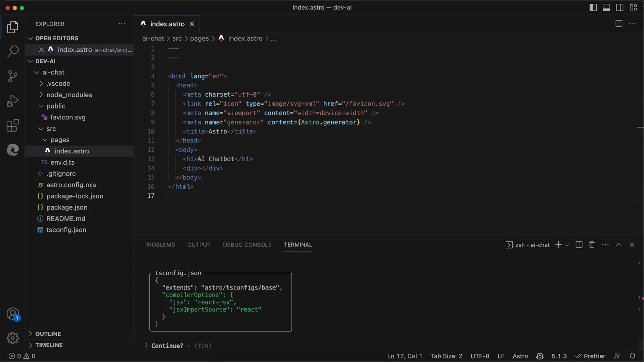Toggle secondary side bar visibility
Screen dimensions: 644x362
click(x=620, y=7)
